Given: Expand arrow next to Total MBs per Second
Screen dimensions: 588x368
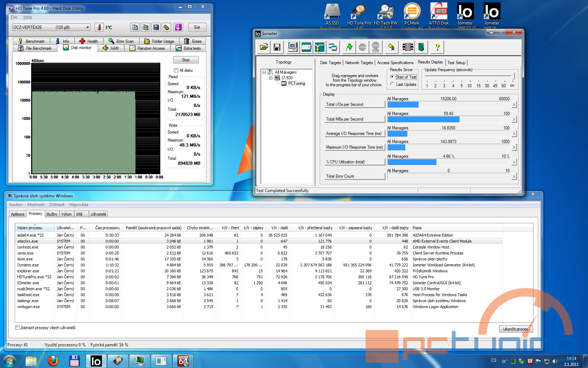Looking at the screenshot, I should (514, 119).
